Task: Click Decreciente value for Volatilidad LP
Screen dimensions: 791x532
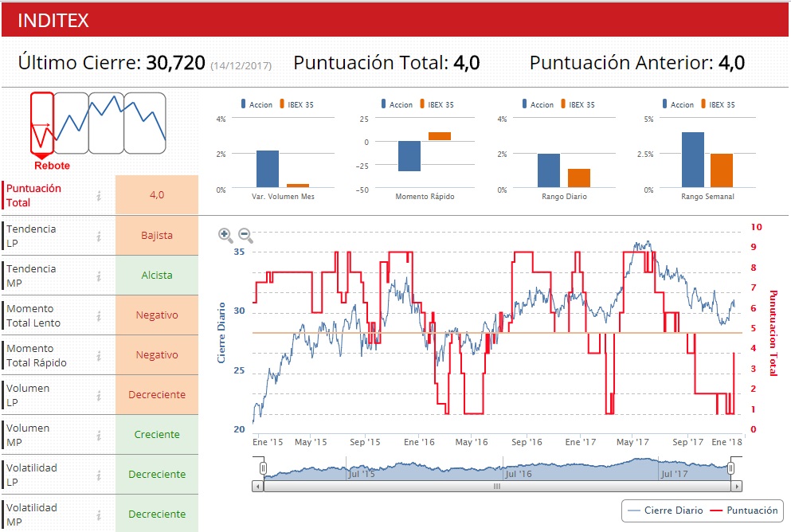Action: point(157,475)
